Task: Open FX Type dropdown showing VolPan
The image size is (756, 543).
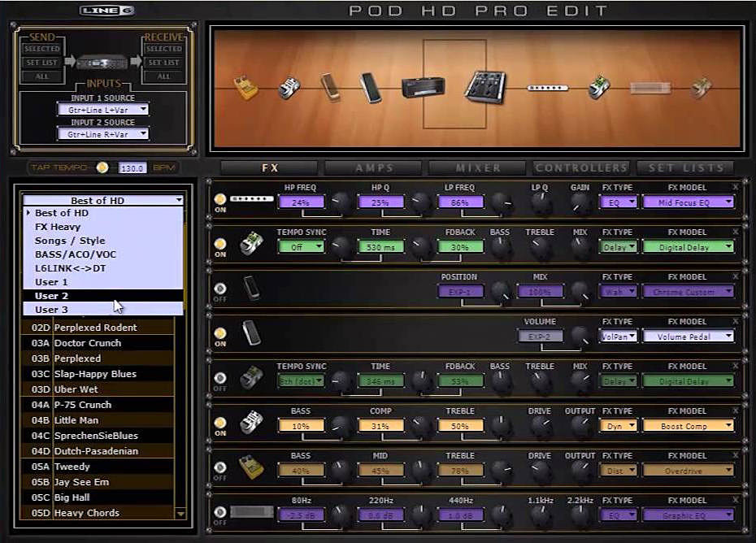Action: coord(618,337)
